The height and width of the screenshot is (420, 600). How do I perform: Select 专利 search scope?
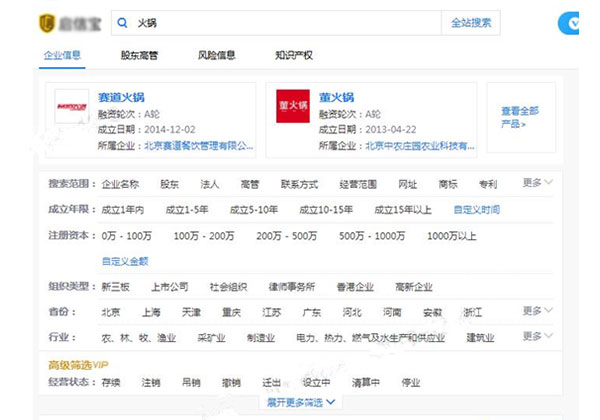[x=488, y=184]
